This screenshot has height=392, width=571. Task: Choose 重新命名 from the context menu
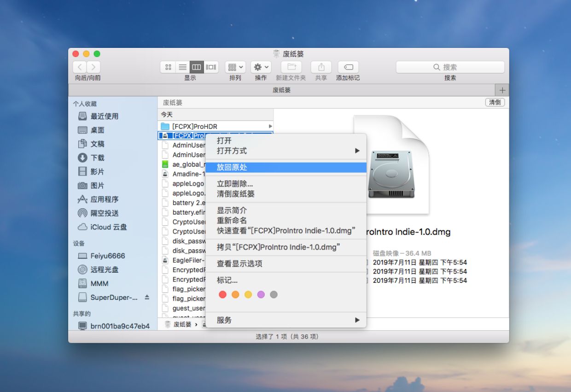[286, 221]
